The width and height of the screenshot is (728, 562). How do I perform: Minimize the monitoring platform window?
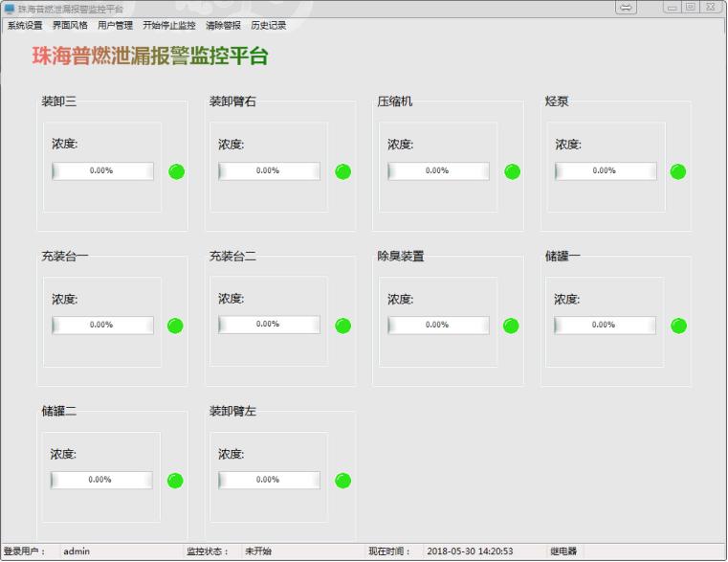[672, 7]
